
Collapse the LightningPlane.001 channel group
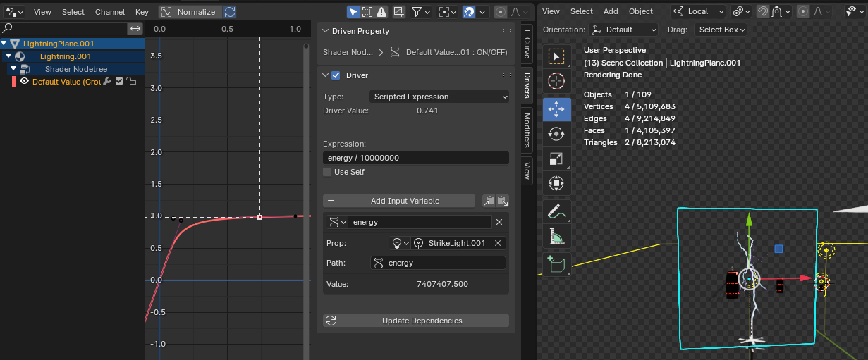tap(4, 44)
